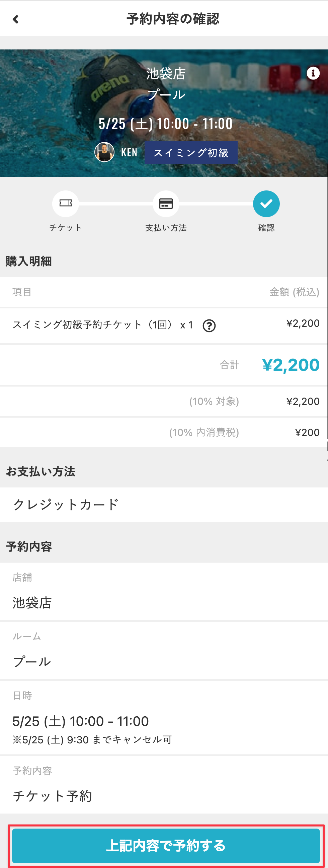Open the info icon on the pool banner

click(313, 73)
